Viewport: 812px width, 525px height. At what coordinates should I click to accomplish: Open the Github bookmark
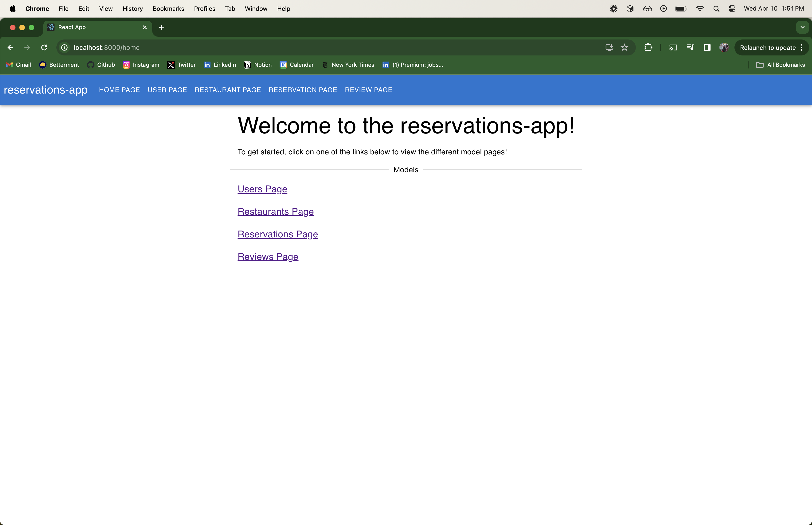tap(101, 65)
